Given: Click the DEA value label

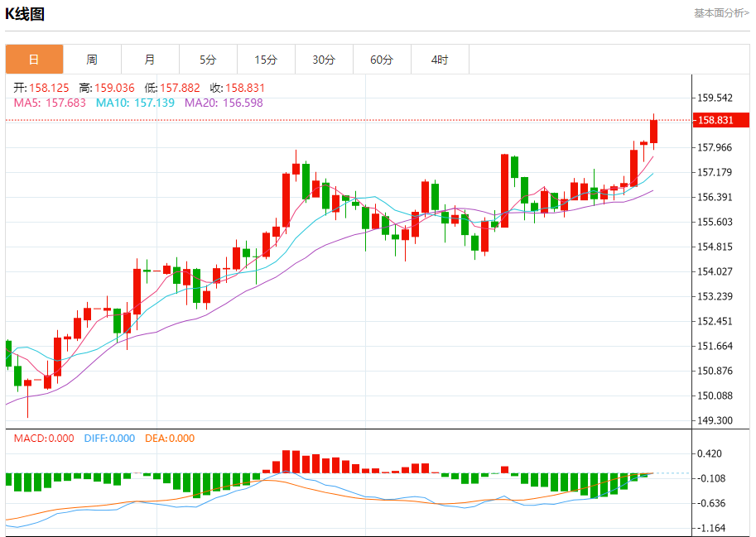Looking at the screenshot, I should pos(171,439).
